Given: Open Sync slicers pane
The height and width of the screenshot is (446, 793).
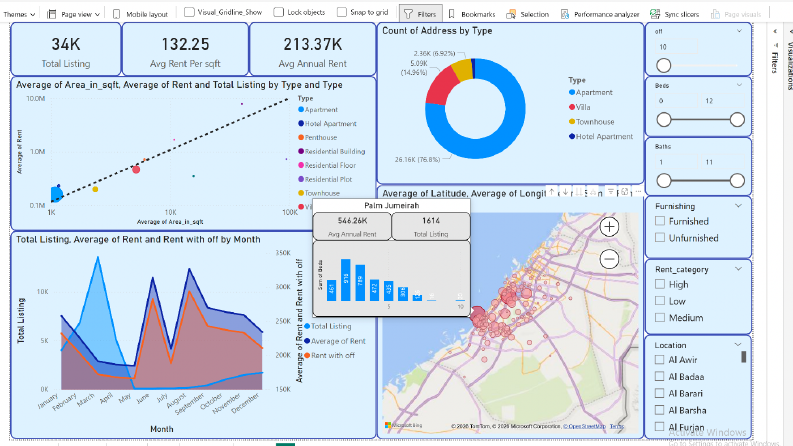Looking at the screenshot, I should [675, 14].
